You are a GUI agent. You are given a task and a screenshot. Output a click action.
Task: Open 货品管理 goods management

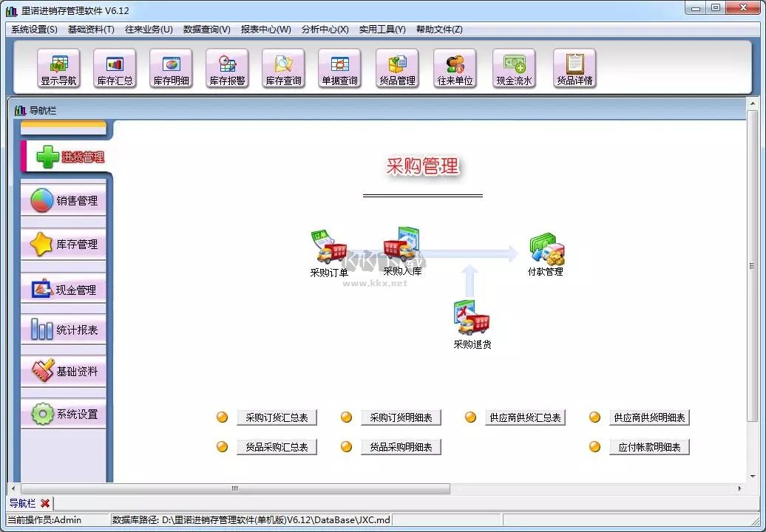click(397, 68)
